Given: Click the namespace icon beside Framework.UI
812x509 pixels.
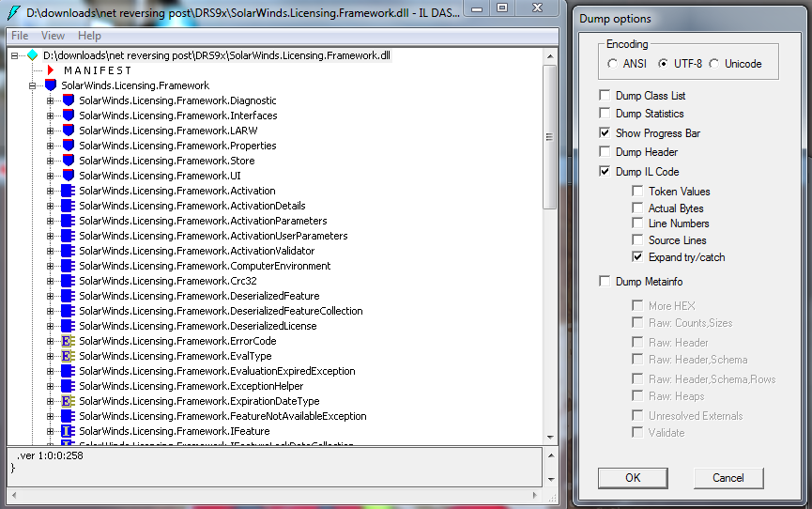Looking at the screenshot, I should tap(69, 176).
